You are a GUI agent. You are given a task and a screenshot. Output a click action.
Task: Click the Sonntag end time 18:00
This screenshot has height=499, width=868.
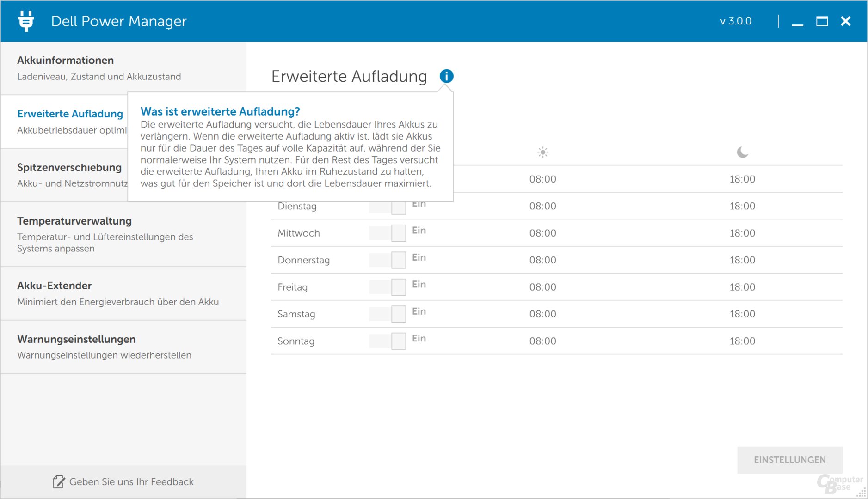click(742, 341)
